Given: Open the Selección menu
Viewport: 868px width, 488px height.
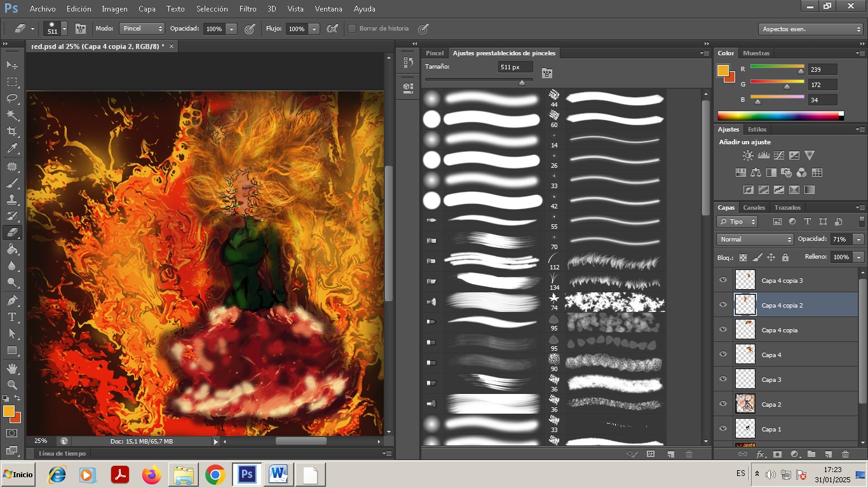Looking at the screenshot, I should click(212, 9).
